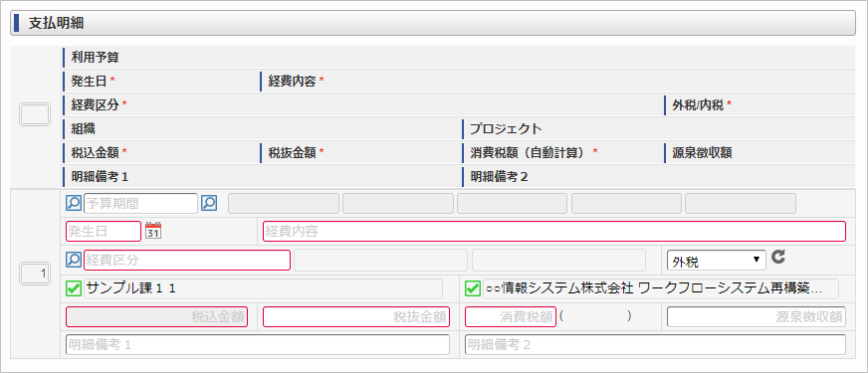The image size is (868, 373).
Task: Click the 源泉徴収額 input field
Action: coord(757,317)
